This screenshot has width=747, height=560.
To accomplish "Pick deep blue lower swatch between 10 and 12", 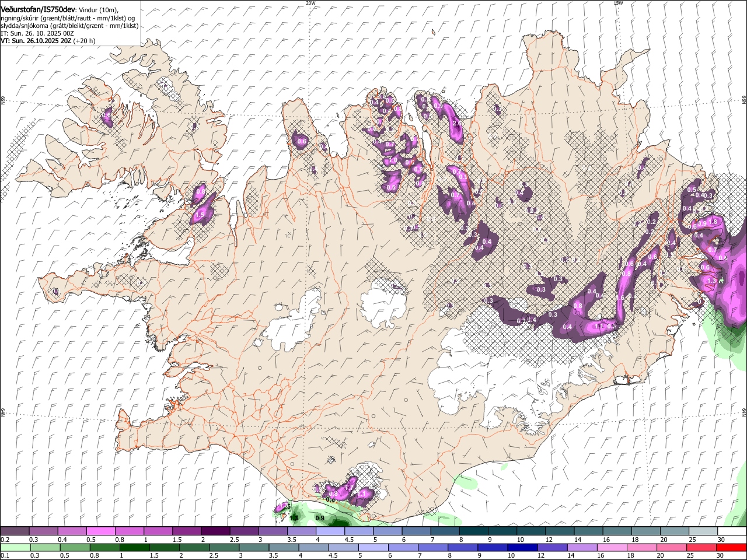I will [522, 547].
